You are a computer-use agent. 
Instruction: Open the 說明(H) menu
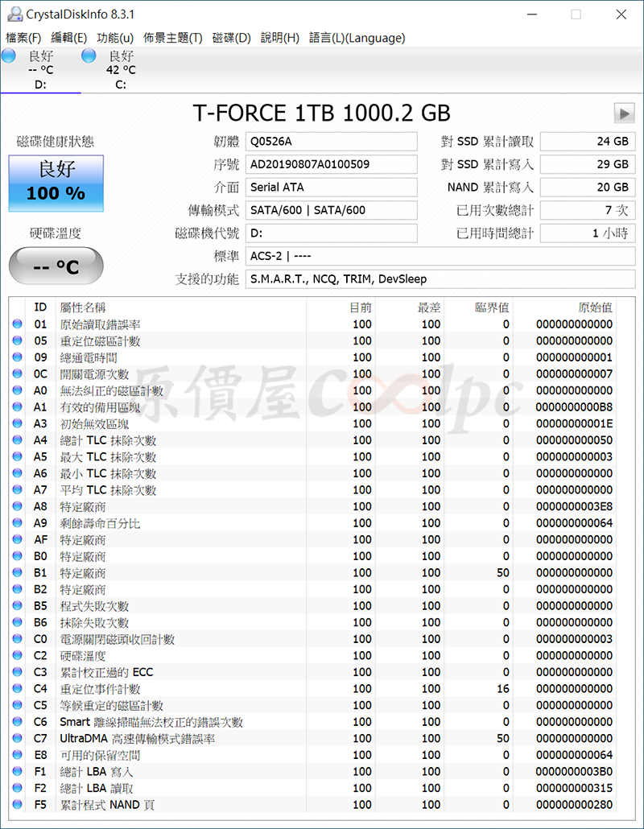(x=279, y=38)
